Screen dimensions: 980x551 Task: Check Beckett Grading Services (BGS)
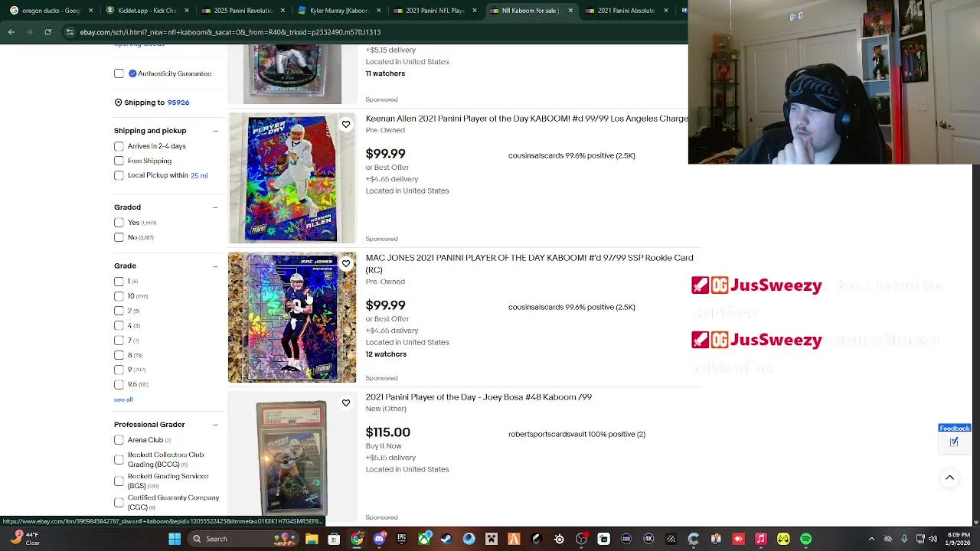119,481
